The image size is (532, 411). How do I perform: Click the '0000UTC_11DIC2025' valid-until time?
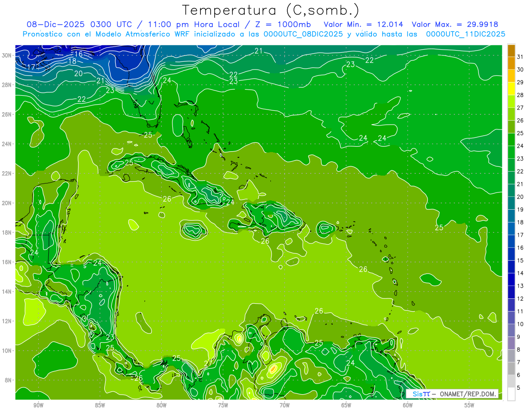[x=465, y=34]
